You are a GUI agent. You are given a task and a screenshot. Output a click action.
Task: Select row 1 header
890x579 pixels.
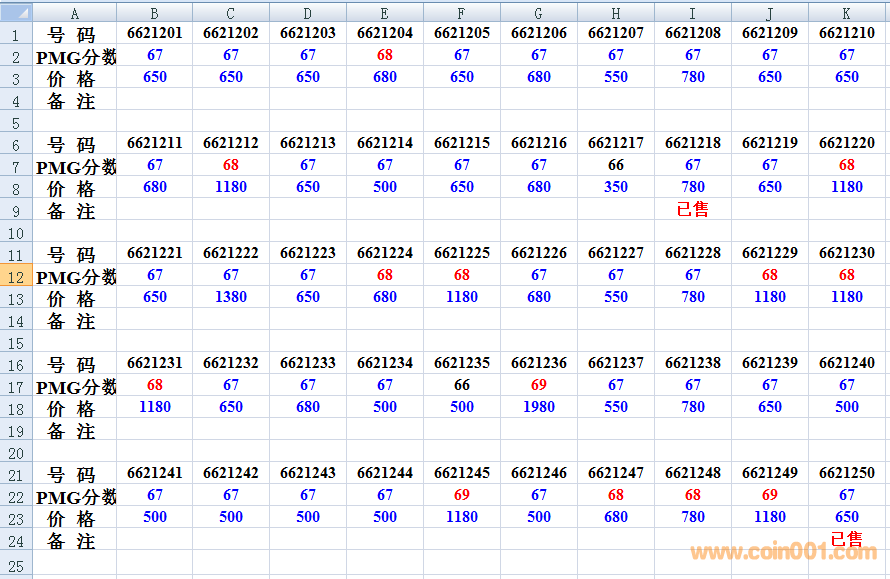pos(17,34)
